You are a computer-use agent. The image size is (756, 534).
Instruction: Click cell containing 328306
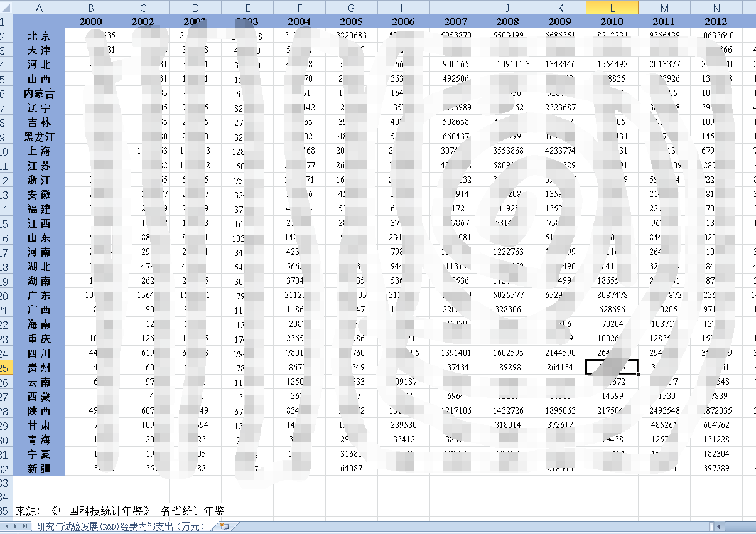[x=507, y=310]
